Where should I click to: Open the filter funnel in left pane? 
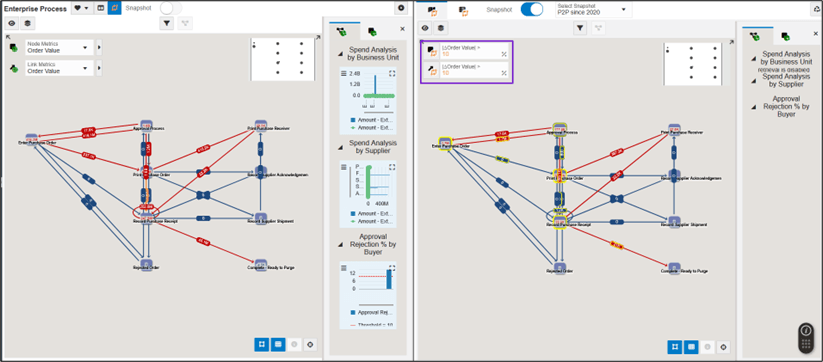click(166, 23)
